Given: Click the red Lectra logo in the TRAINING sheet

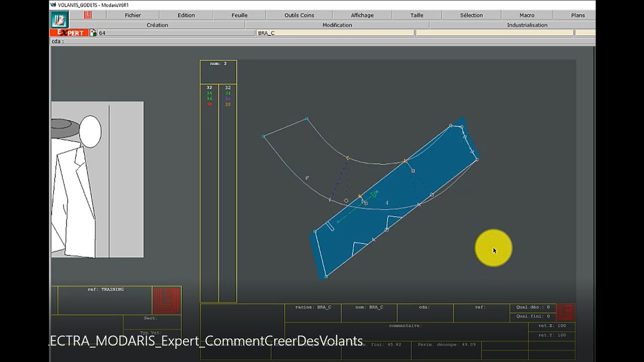Looking at the screenshot, I should [166, 300].
